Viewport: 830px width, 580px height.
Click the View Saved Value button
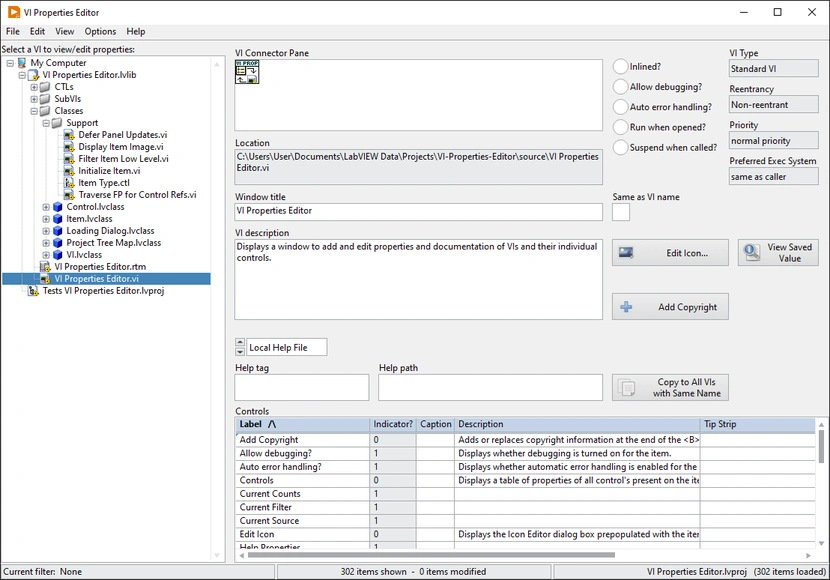778,253
